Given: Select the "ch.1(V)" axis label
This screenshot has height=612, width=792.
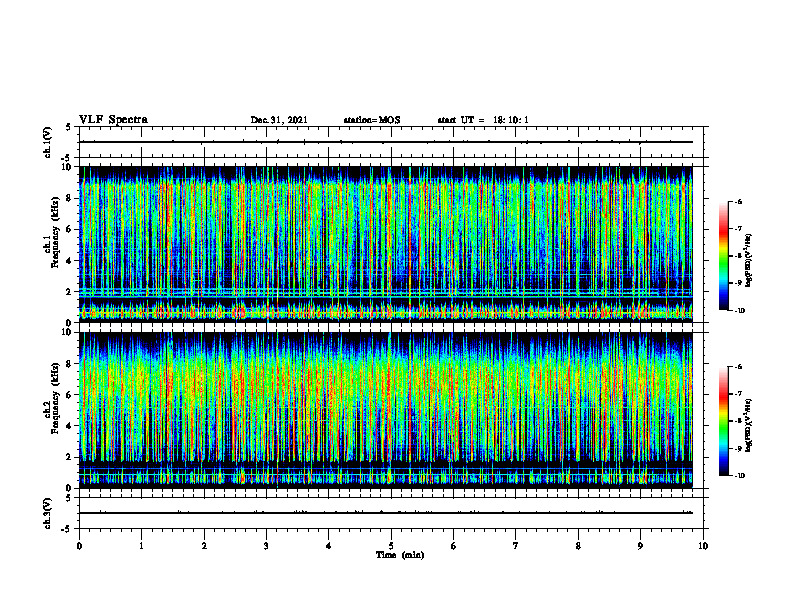Looking at the screenshot, I should [48, 142].
